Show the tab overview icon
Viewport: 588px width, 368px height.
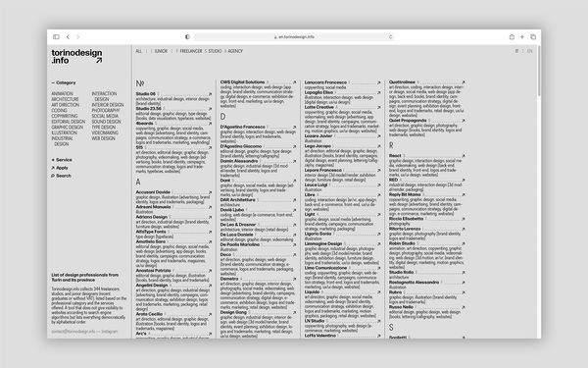pyautogui.click(x=533, y=37)
